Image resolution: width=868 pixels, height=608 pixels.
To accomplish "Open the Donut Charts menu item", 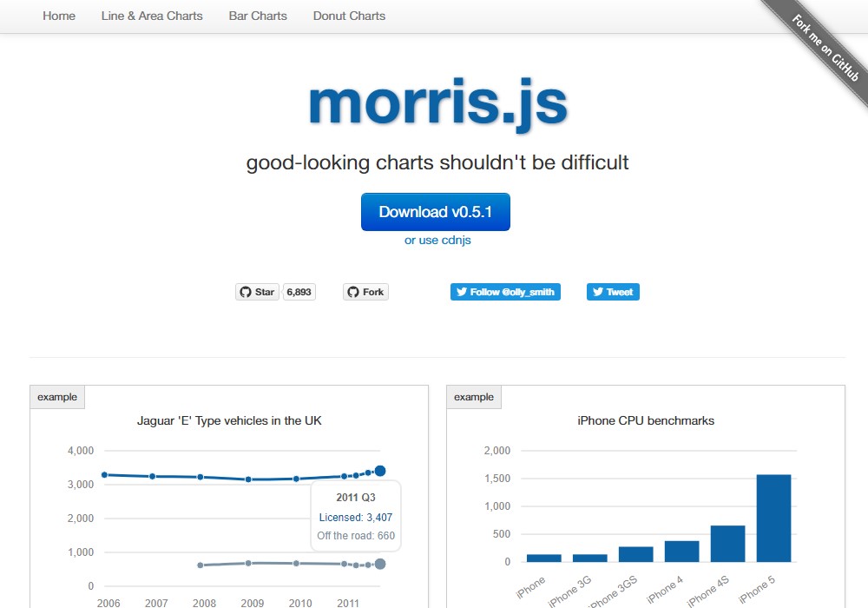I will pyautogui.click(x=349, y=16).
